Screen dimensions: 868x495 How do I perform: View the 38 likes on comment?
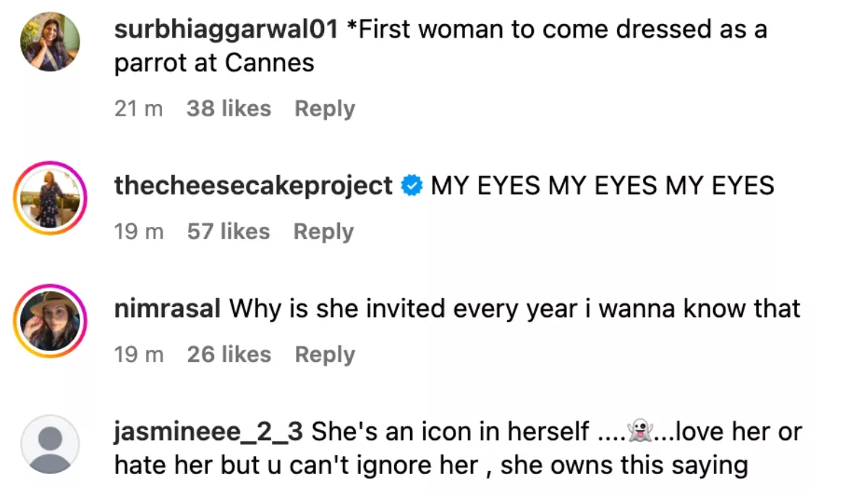pyautogui.click(x=229, y=108)
